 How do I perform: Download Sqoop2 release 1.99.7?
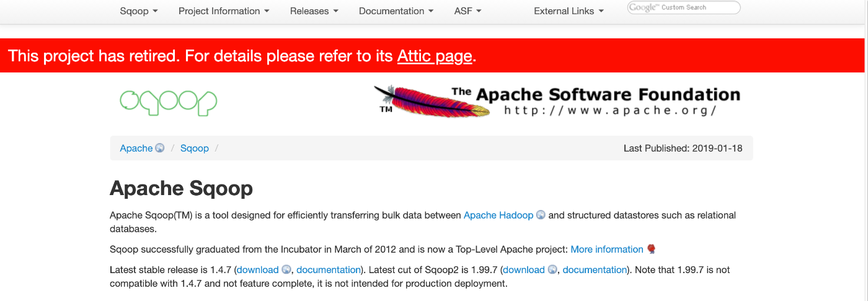(x=524, y=270)
